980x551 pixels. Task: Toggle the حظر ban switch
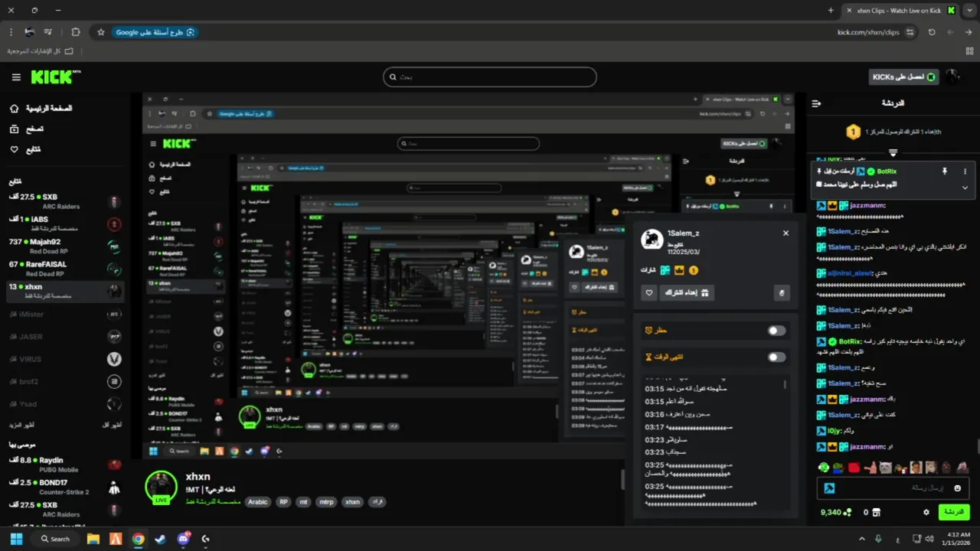776,331
